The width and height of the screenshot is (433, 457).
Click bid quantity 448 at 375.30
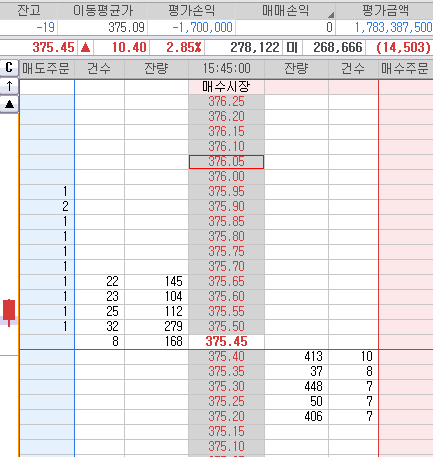(x=296, y=387)
